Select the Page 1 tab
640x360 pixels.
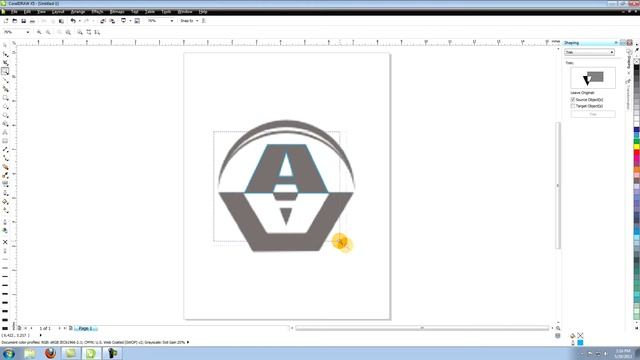[86, 328]
